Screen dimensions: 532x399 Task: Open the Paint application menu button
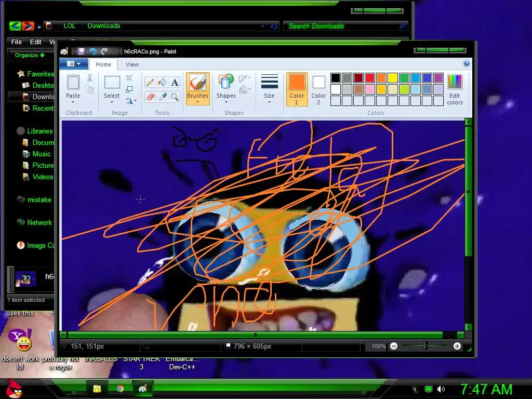coord(74,64)
